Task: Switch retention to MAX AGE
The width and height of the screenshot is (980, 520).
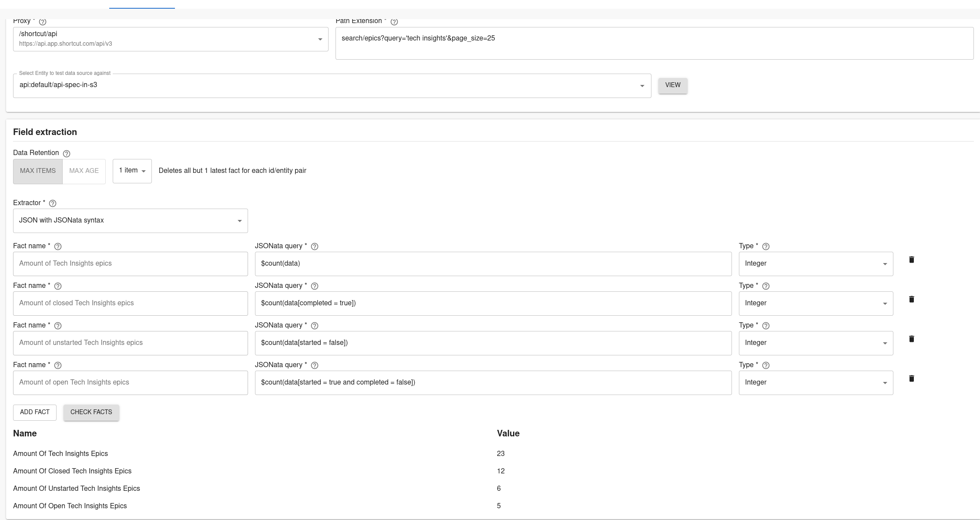Action: 84,171
